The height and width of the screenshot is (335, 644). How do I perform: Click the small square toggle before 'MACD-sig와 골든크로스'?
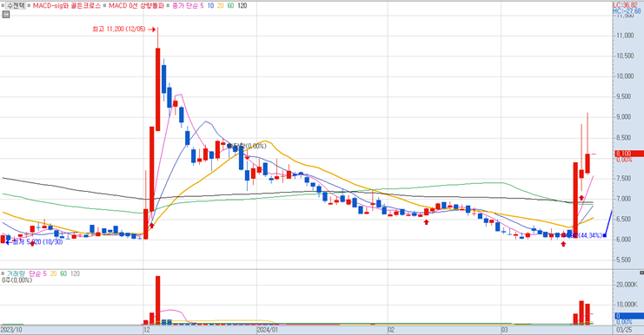(x=30, y=6)
